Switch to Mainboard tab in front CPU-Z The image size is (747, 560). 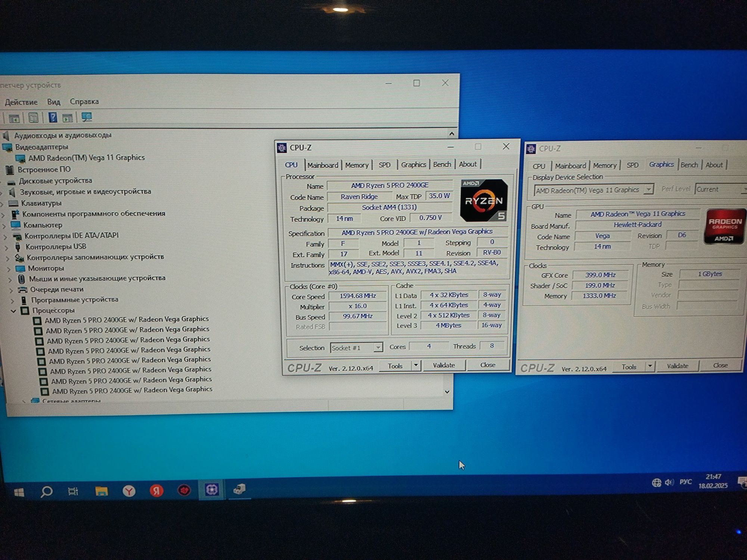323,165
